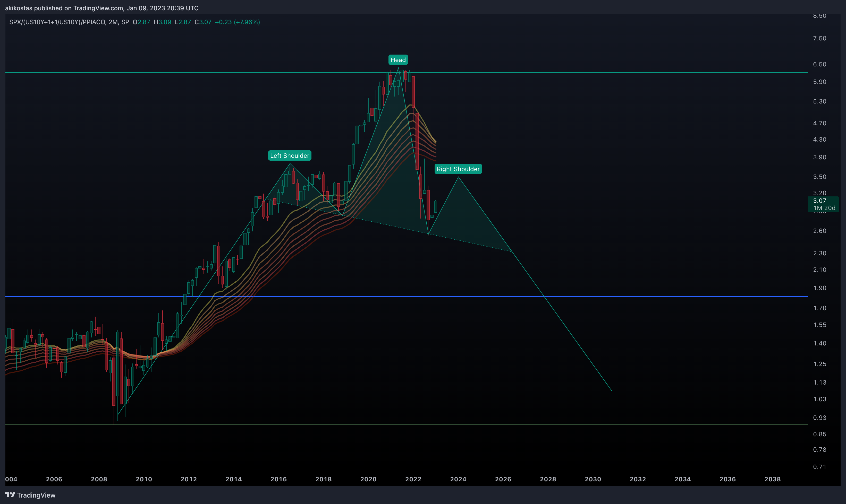
Task: Click the 2032 label on time axis
Action: coord(638,479)
